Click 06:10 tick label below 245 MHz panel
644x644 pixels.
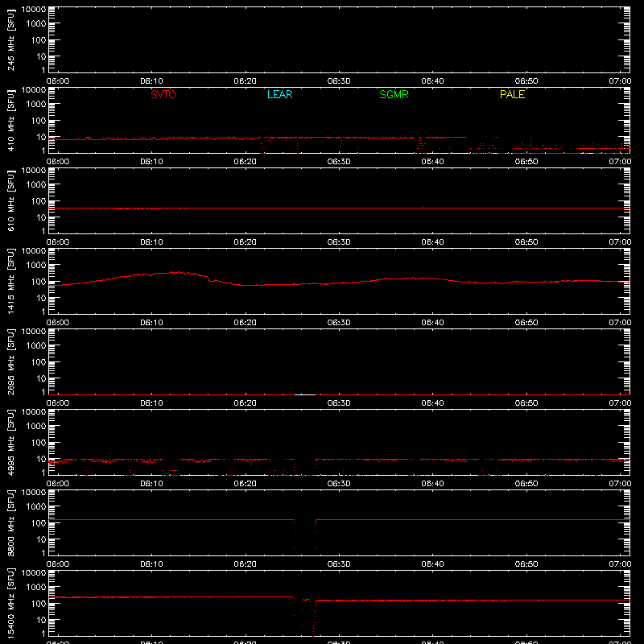[x=151, y=81]
